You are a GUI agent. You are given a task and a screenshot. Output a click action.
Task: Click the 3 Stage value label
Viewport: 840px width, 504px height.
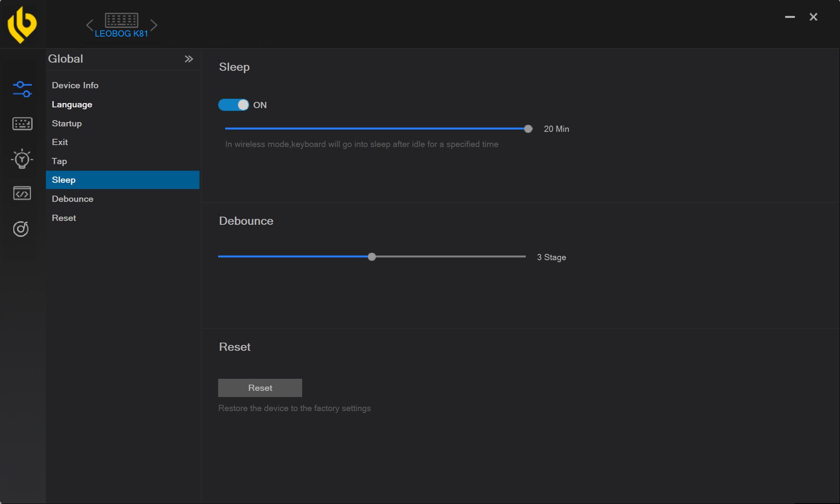click(x=551, y=257)
